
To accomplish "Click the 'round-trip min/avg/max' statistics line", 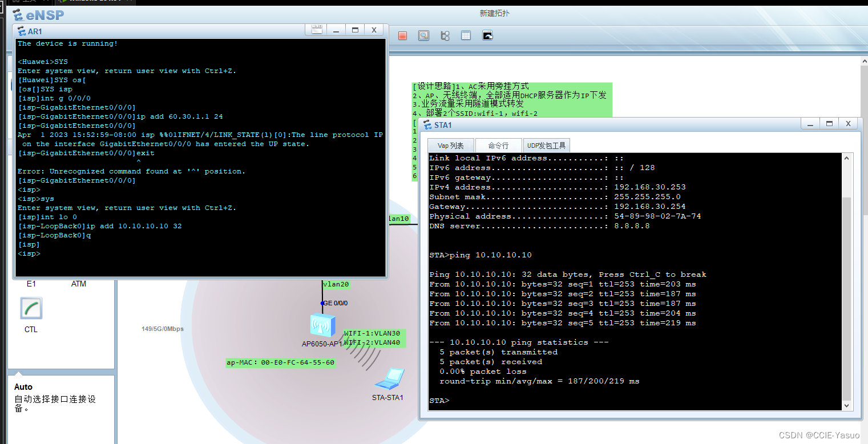I will click(539, 381).
